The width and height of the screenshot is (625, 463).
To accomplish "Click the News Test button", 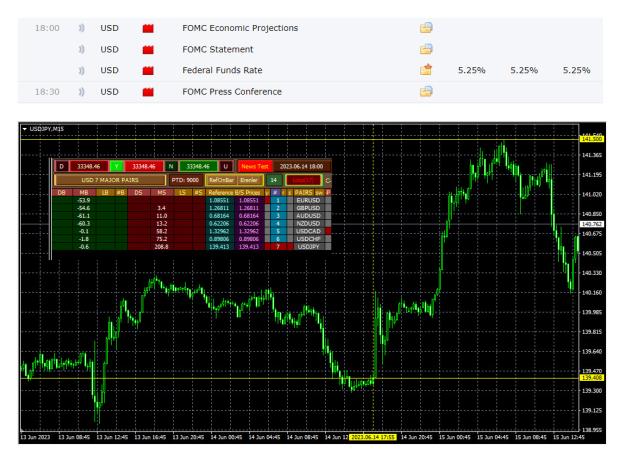I will (x=255, y=167).
